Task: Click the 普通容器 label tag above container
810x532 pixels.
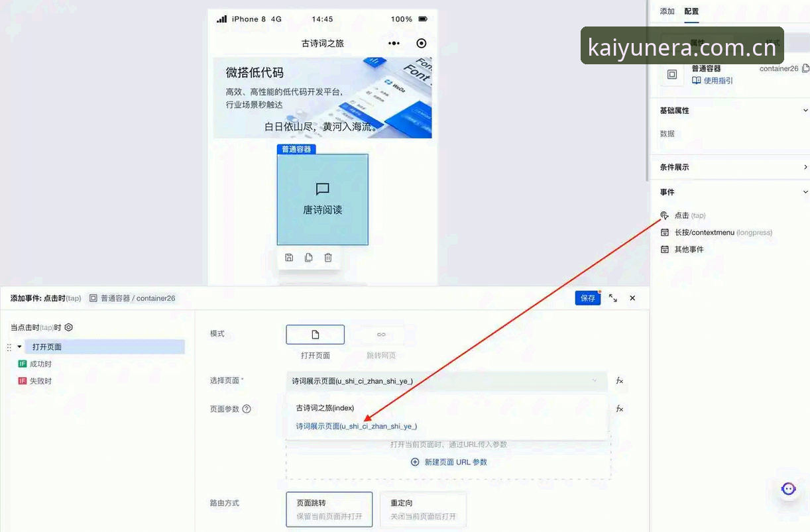Action: 296,149
